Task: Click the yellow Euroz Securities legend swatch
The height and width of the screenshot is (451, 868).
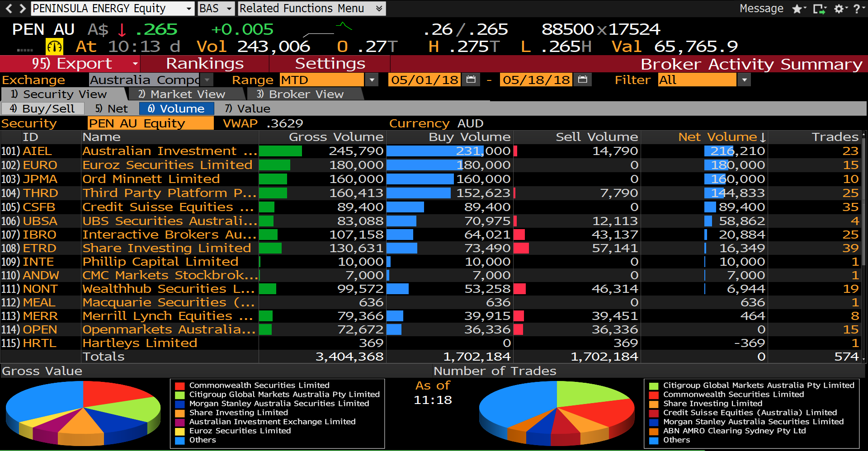Action: (x=180, y=431)
